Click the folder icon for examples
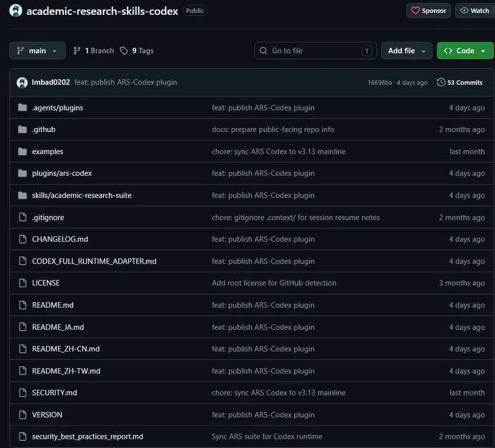This screenshot has width=495, height=448. (x=22, y=152)
